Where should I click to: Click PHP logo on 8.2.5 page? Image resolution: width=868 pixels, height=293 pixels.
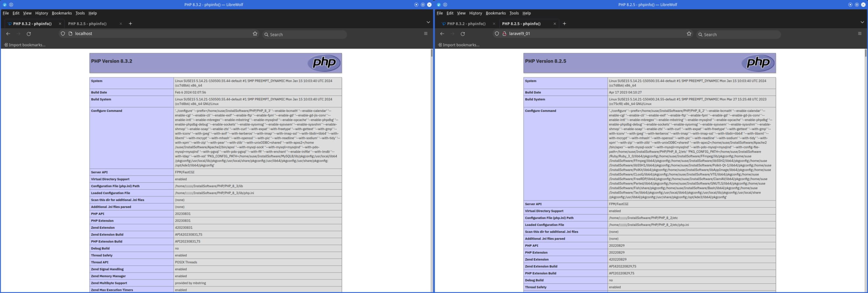click(758, 63)
